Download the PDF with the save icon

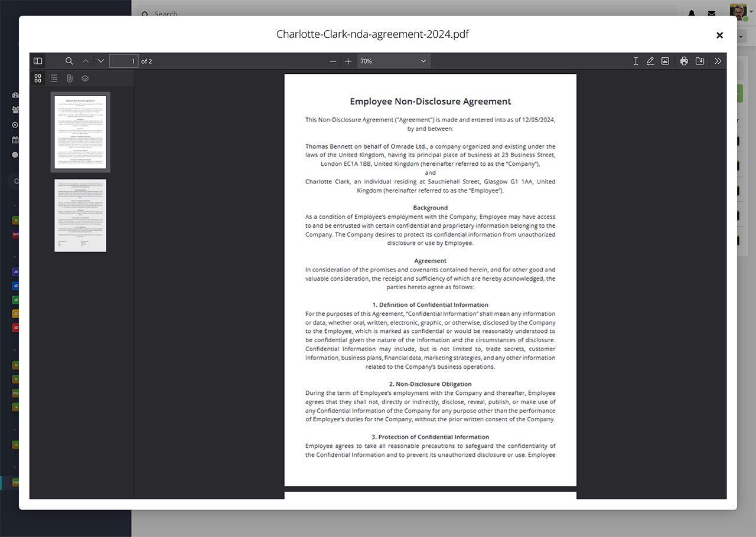[x=700, y=61]
